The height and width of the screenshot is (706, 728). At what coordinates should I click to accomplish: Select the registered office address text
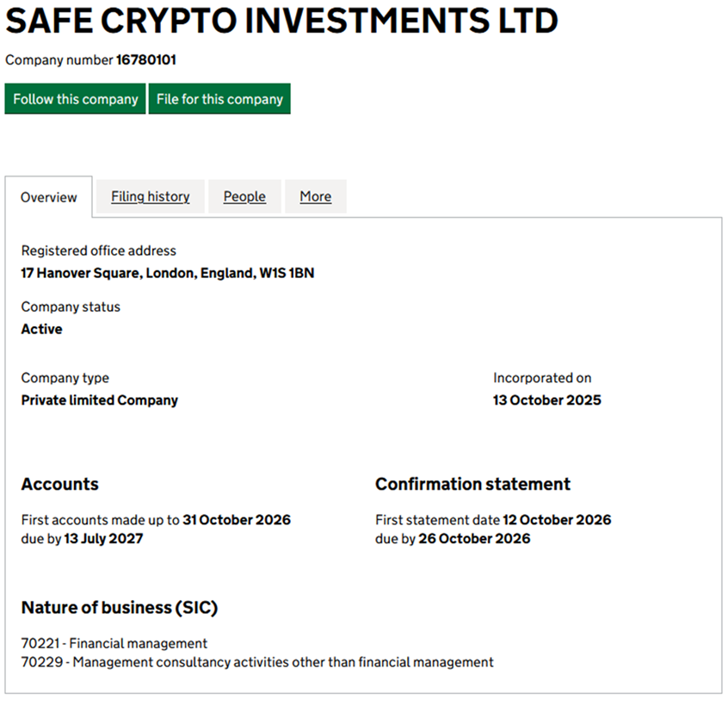(168, 273)
